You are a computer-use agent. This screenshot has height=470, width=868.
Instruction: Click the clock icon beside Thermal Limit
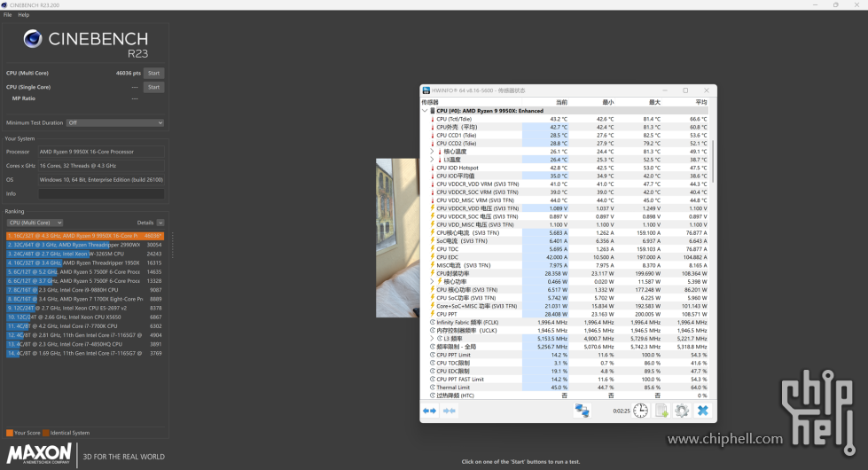click(x=433, y=388)
